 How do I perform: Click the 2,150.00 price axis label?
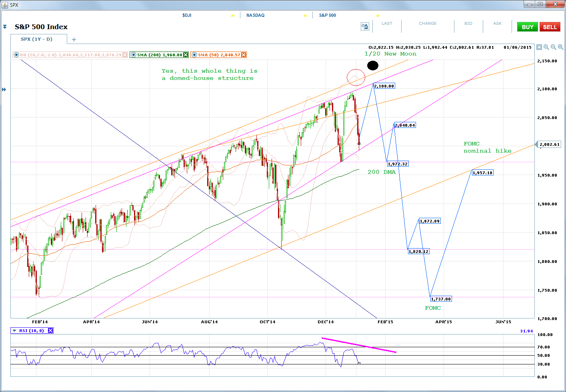pos(547,61)
